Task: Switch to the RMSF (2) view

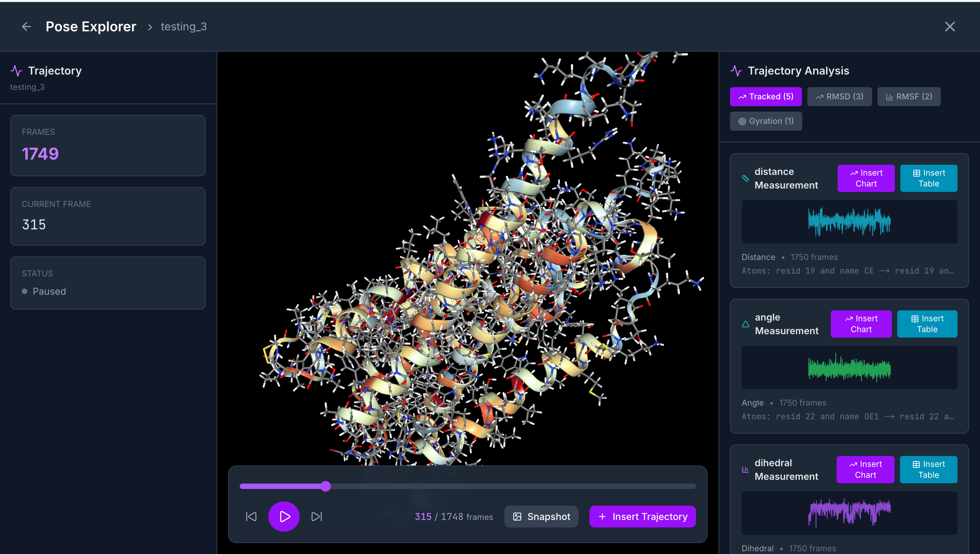Action: [909, 96]
